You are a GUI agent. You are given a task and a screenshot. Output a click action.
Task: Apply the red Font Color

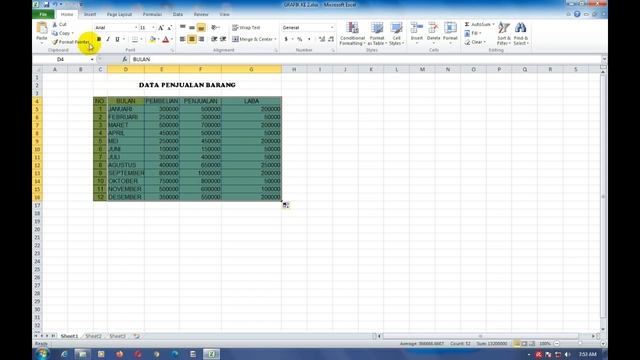click(x=166, y=39)
